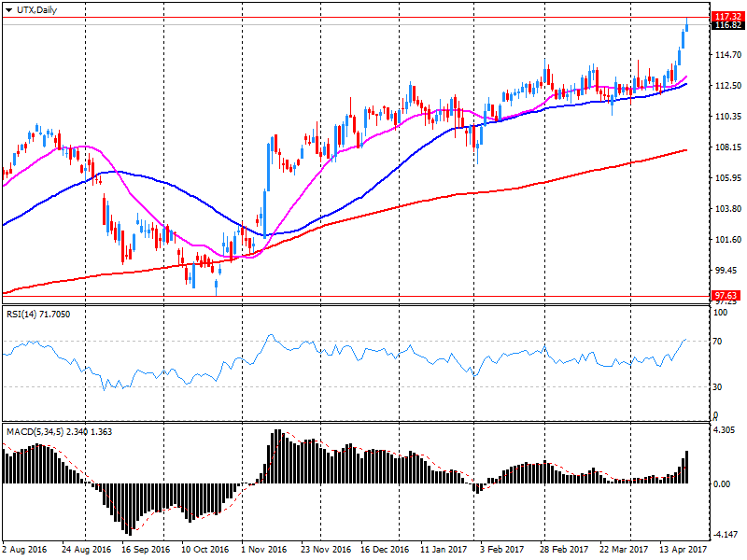Viewport: 747px width, 560px height.
Task: Click the UTX,Daily chart title
Action: [36, 10]
